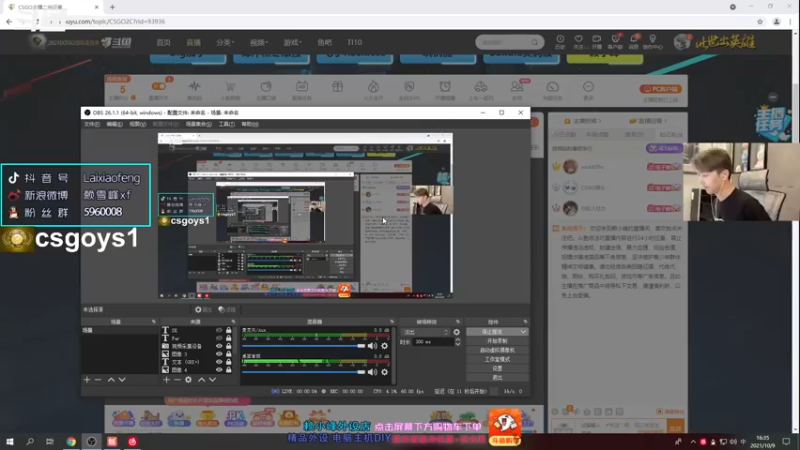Toggle visibility of SX text source
This screenshot has width=800, height=450.
point(219,330)
